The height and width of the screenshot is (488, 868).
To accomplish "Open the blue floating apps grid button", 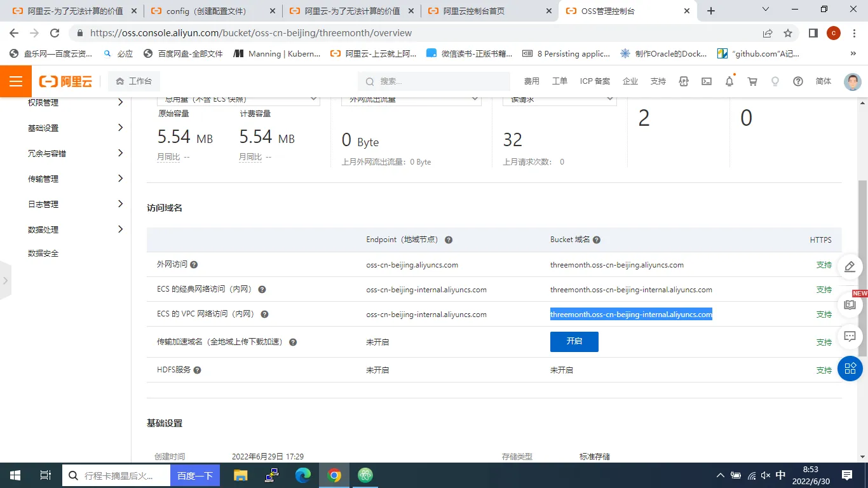I will (x=850, y=369).
